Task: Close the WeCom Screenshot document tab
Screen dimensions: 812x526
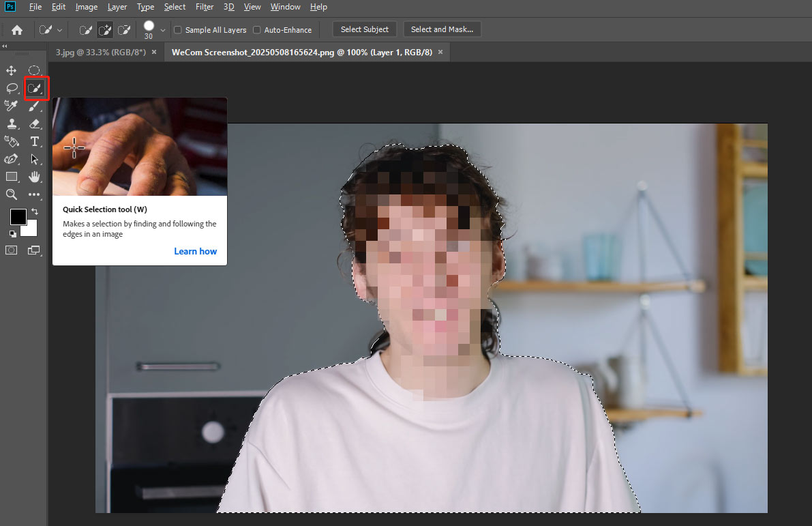Action: [440, 53]
